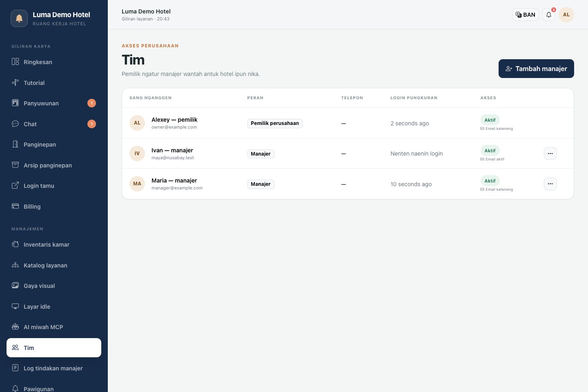Click the Pemilik perusahaan role badge
Screen dimensions: 588x392
275,123
